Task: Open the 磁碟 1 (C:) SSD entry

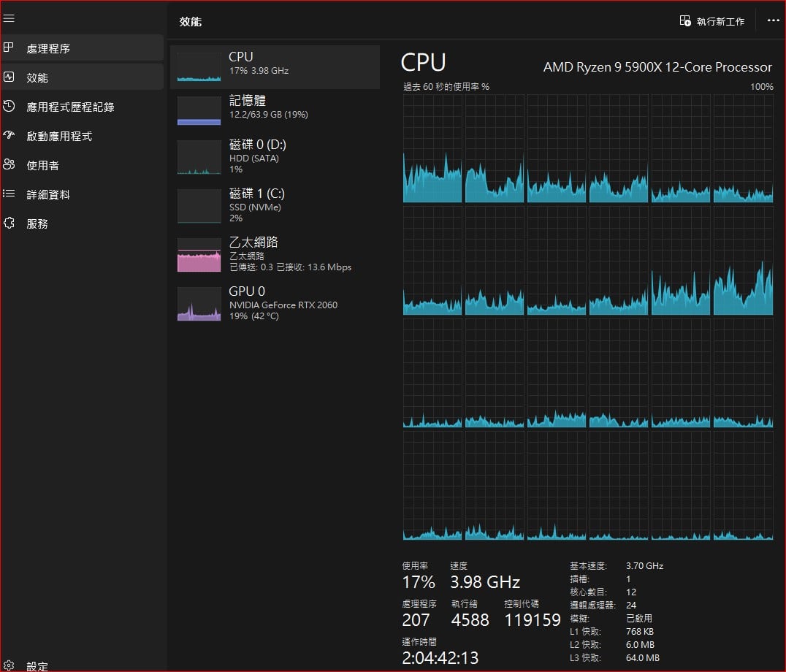Action: tap(275, 205)
